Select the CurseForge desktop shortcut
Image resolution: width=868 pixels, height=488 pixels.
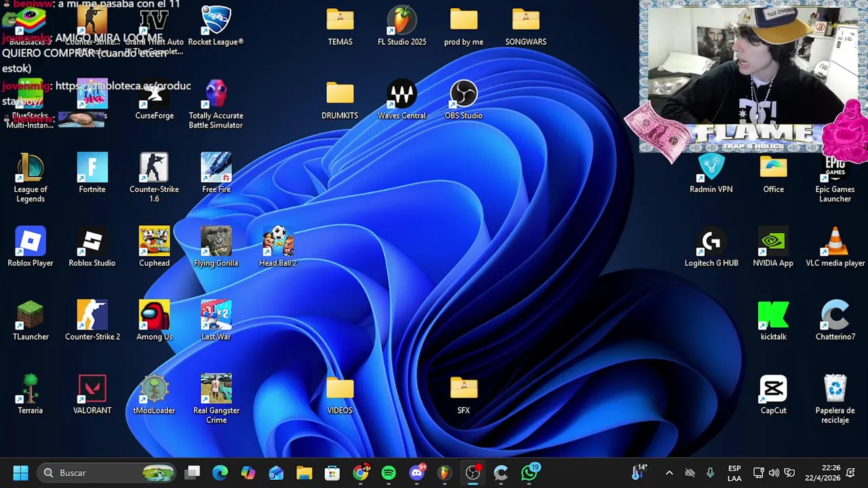click(154, 100)
